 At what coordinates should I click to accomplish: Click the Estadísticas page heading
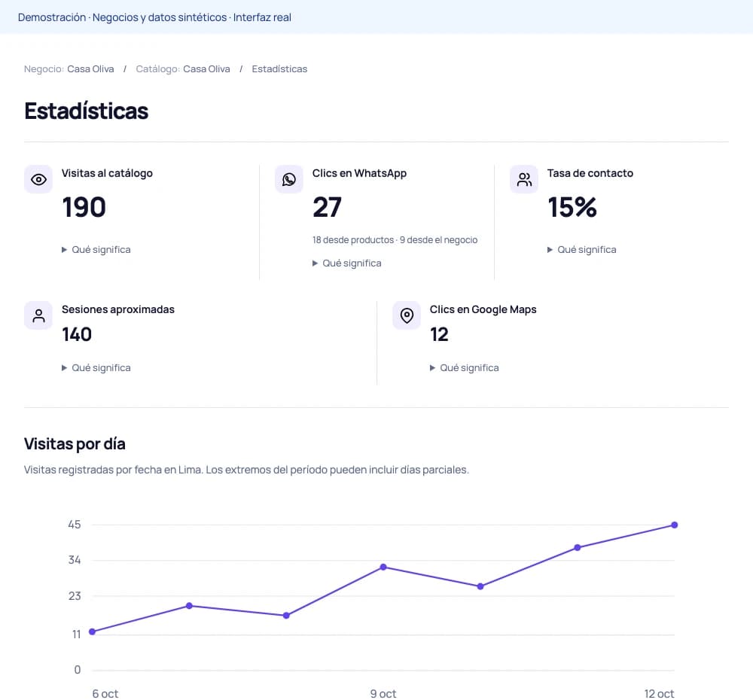coord(87,111)
